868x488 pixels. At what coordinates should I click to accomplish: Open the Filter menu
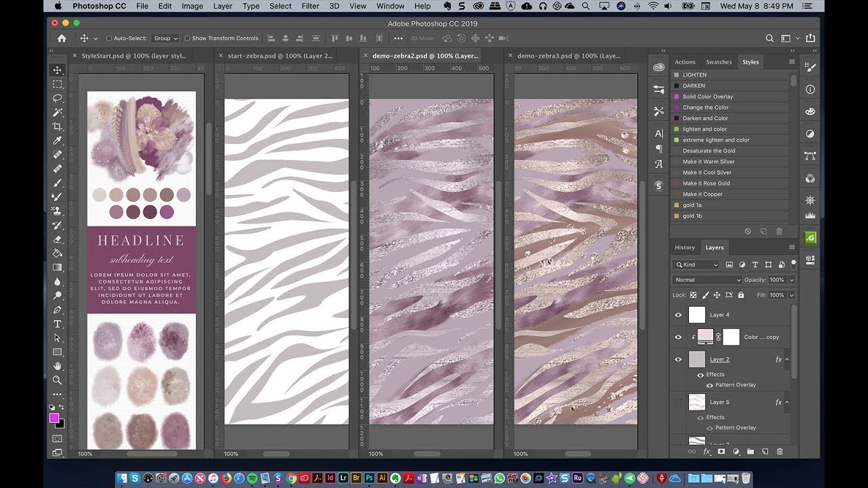[311, 6]
